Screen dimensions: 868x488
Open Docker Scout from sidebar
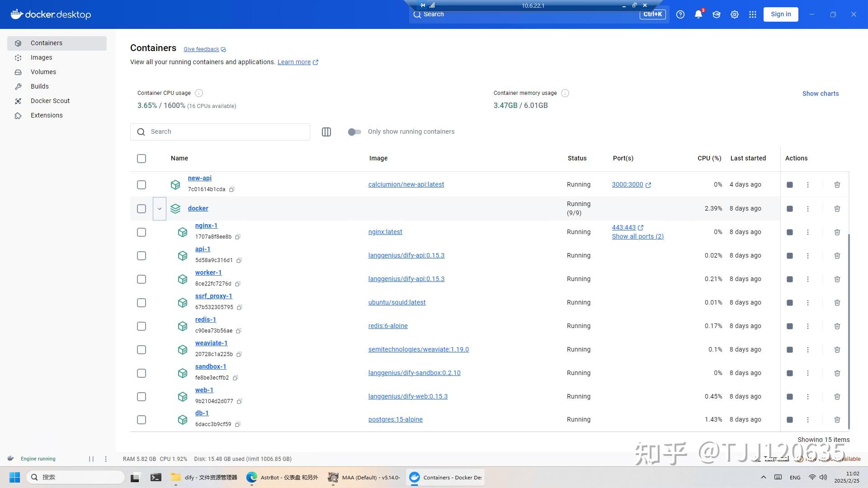50,101
